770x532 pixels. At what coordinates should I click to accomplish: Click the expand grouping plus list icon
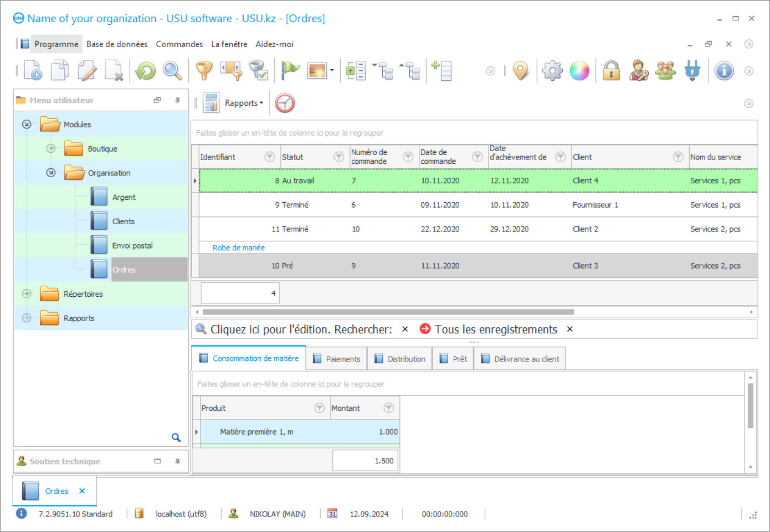click(x=356, y=71)
